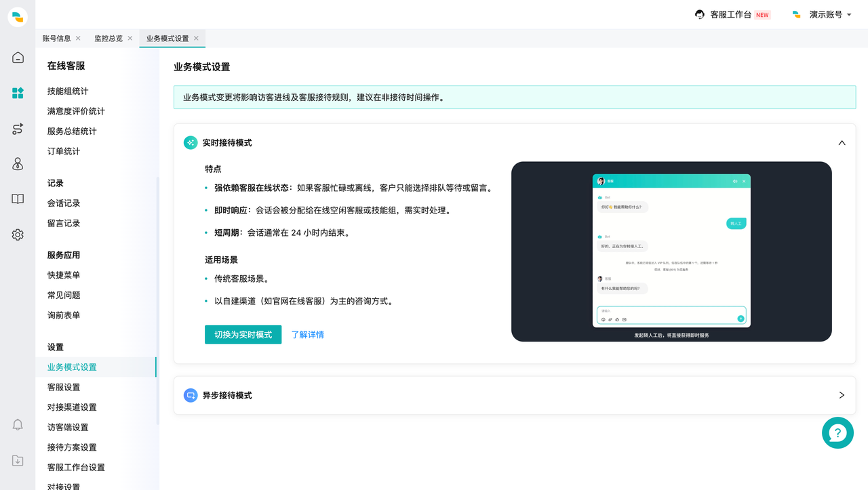868x490 pixels.
Task: Expand the 异步接待模式 section
Action: click(842, 394)
